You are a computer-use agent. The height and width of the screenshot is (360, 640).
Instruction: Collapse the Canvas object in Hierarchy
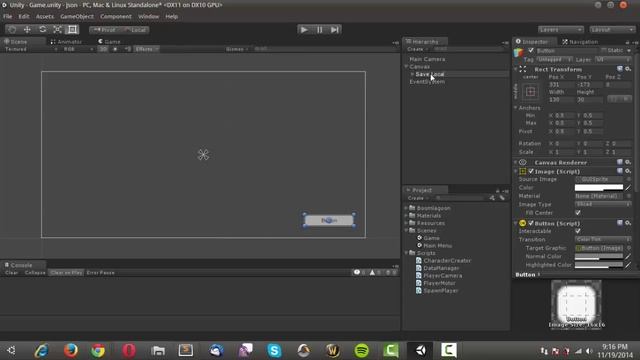[x=407, y=67]
